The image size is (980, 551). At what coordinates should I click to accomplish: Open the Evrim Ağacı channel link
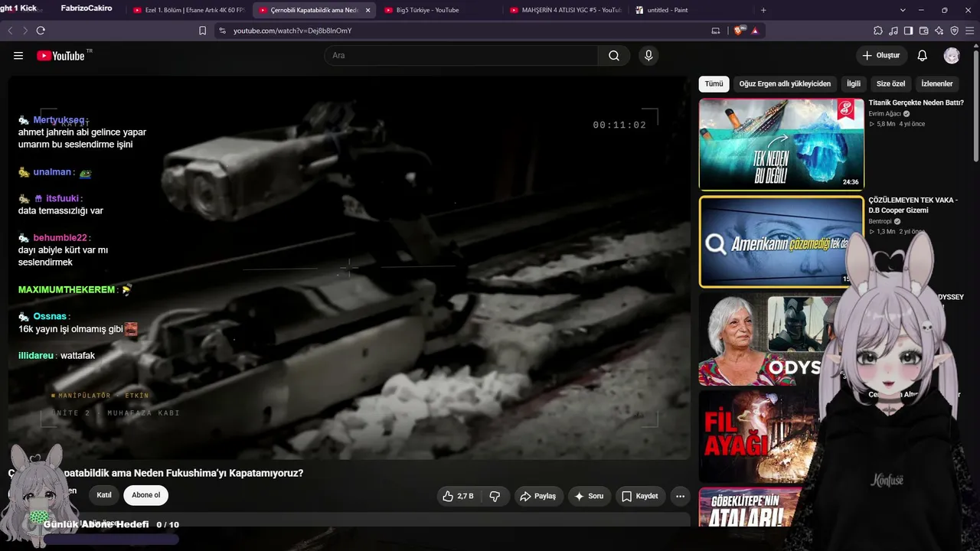(x=885, y=114)
